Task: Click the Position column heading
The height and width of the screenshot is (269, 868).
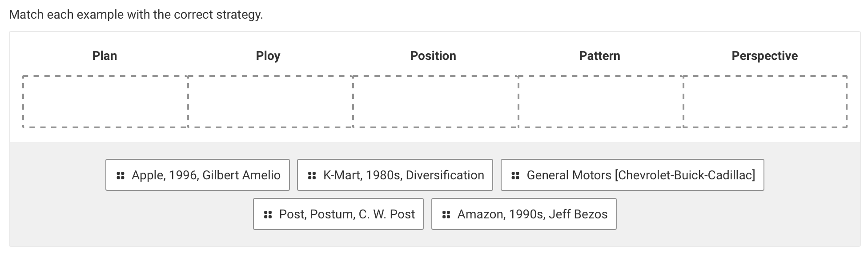Action: coord(433,56)
